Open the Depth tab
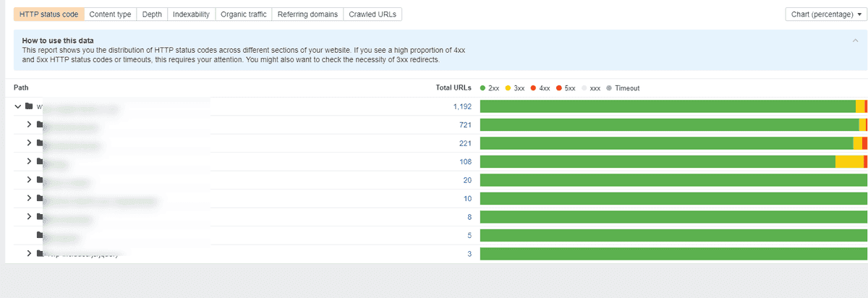The height and width of the screenshot is (298, 868). 152,14
